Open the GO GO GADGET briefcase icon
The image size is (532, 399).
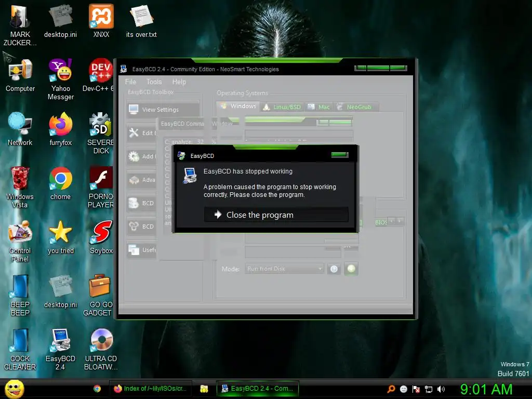[x=98, y=296]
